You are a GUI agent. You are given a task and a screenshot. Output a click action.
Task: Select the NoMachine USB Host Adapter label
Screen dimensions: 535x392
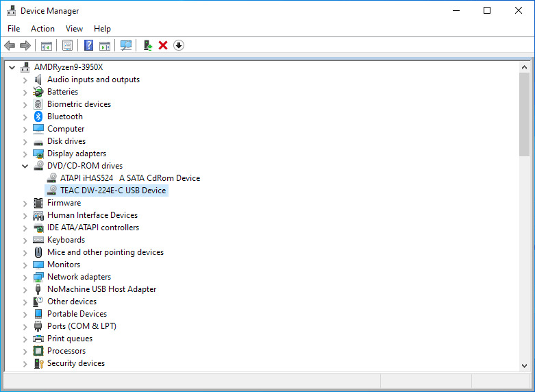pyautogui.click(x=101, y=289)
